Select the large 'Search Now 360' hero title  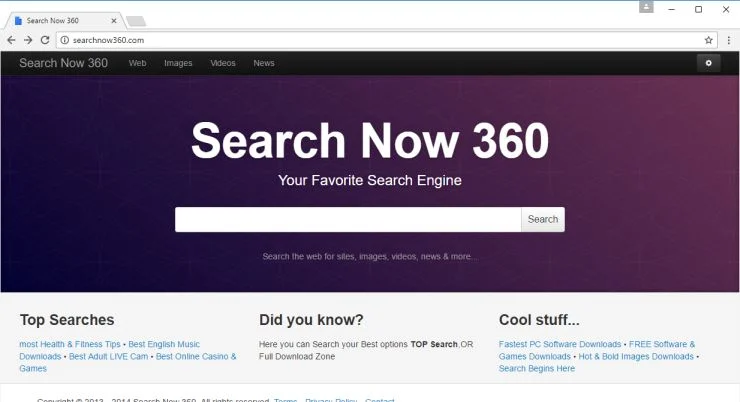coord(370,141)
